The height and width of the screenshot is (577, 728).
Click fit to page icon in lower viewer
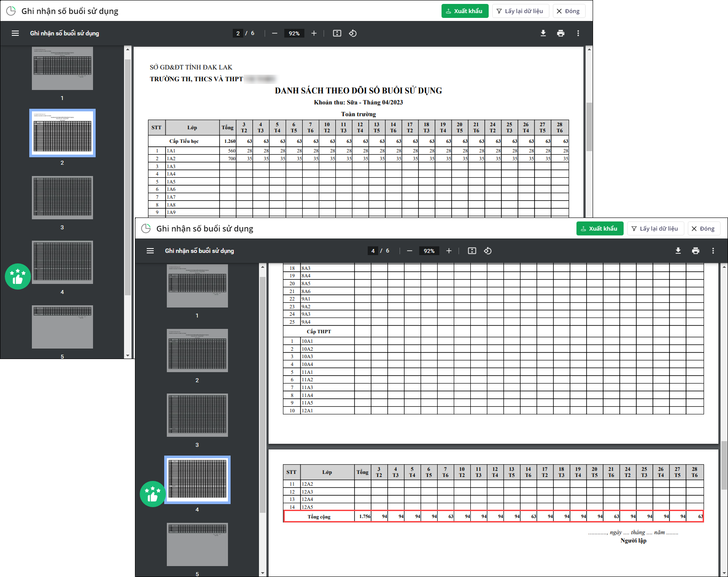pos(472,251)
